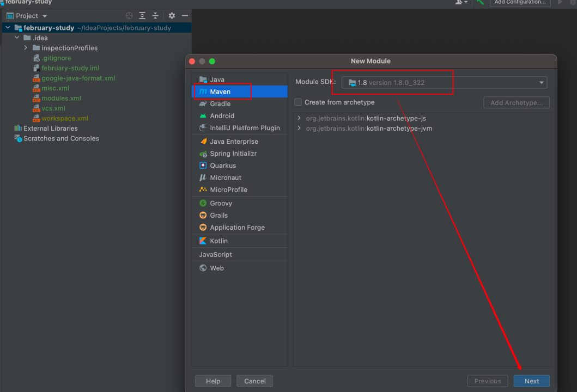Enable Create from archetype checkbox
The height and width of the screenshot is (392, 577).
[298, 102]
